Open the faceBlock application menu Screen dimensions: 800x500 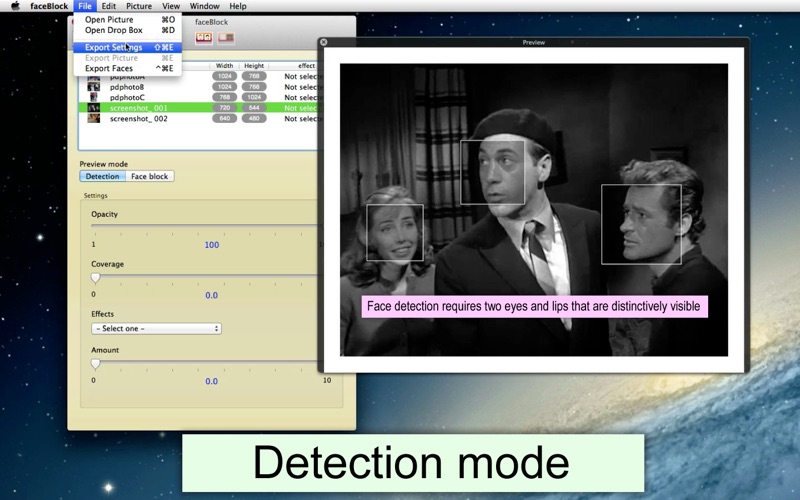coord(49,6)
